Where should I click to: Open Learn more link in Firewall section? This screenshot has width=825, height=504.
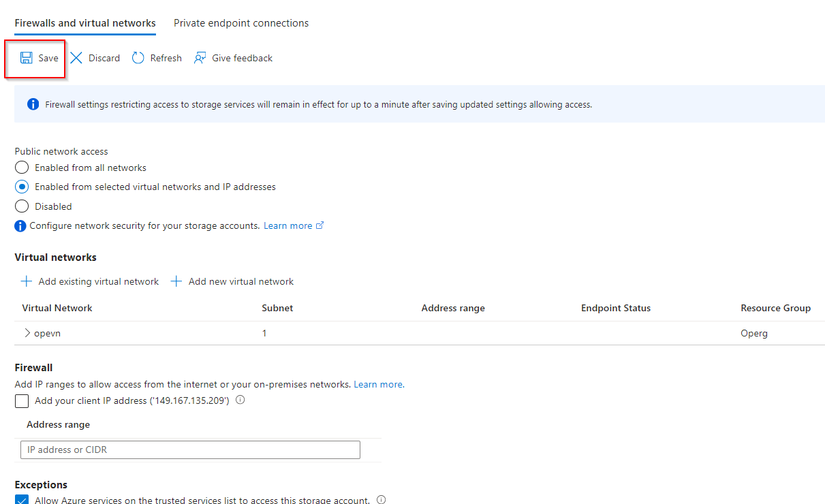click(378, 384)
